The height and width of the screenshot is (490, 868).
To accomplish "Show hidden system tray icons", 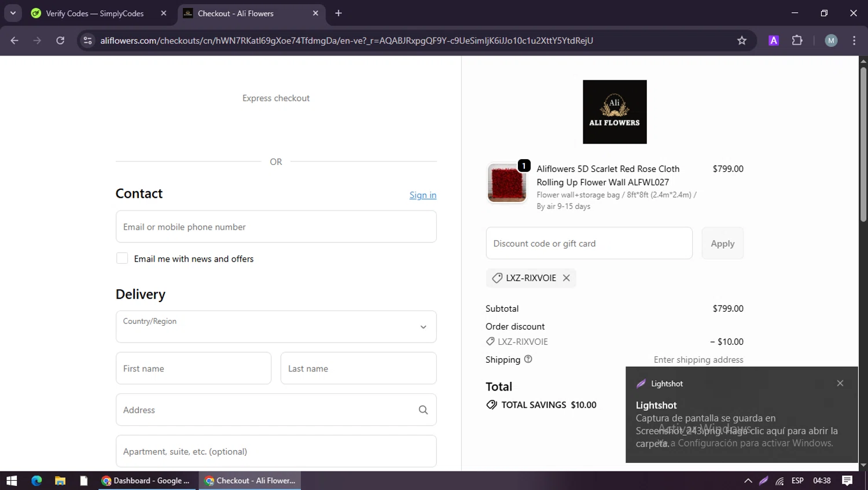I will (x=748, y=481).
